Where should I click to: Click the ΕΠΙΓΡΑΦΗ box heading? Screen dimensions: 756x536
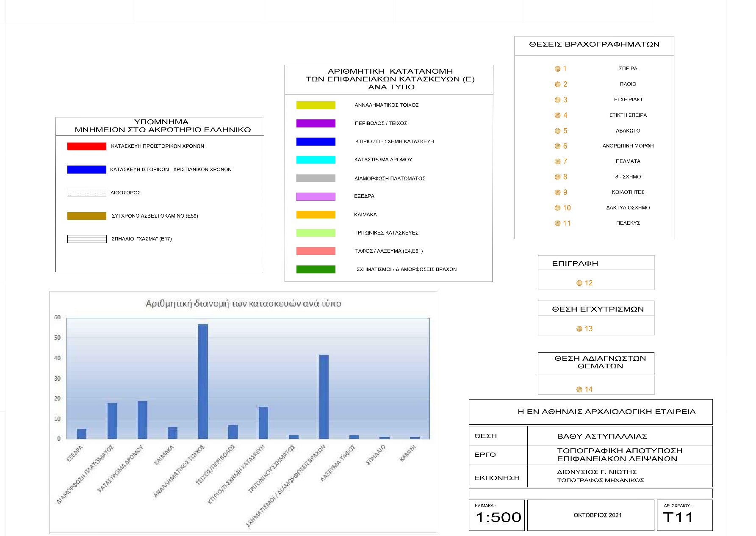click(575, 263)
